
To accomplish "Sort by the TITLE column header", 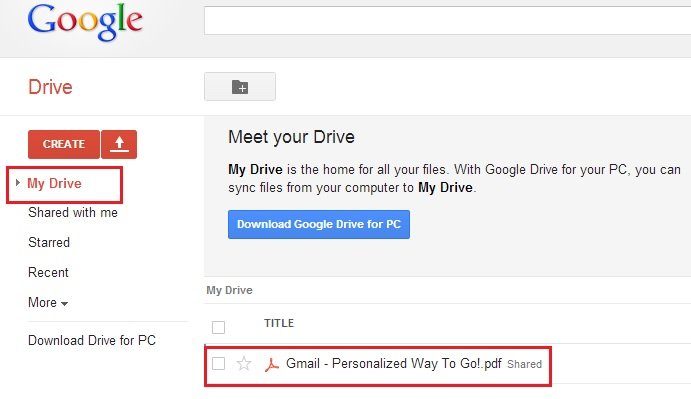I will coord(279,323).
